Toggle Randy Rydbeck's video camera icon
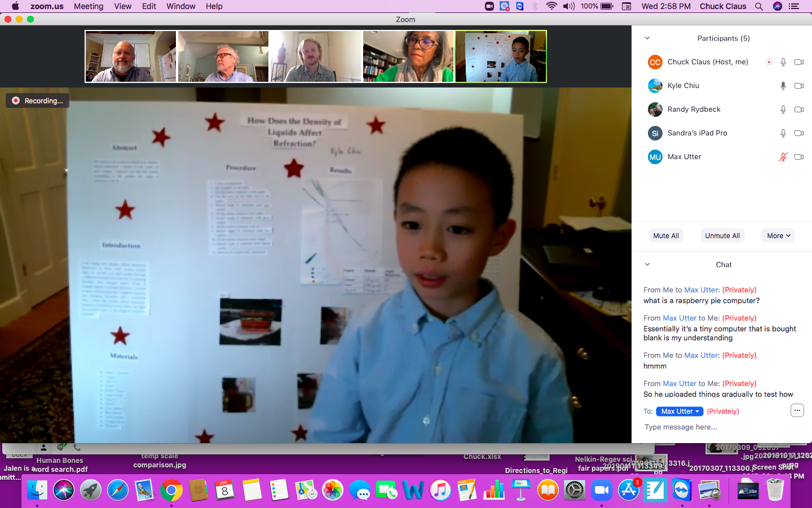Image resolution: width=812 pixels, height=508 pixels. pos(798,110)
